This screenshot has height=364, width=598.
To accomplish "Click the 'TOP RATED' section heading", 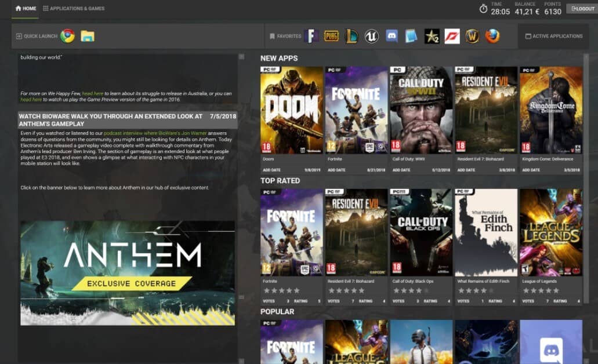I will [x=280, y=181].
